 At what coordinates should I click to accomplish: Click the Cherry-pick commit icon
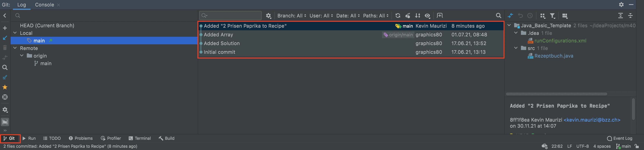(x=408, y=16)
